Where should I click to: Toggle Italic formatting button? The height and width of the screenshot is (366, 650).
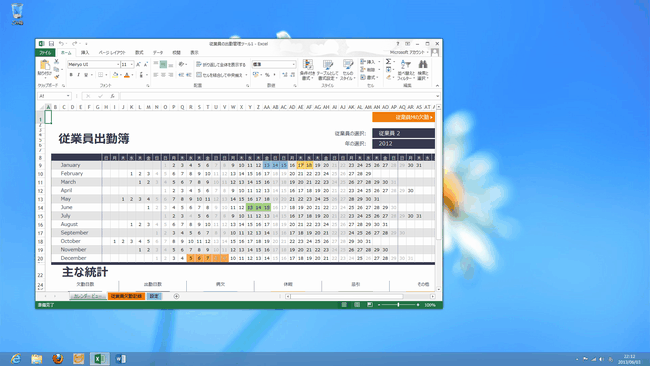(78, 75)
